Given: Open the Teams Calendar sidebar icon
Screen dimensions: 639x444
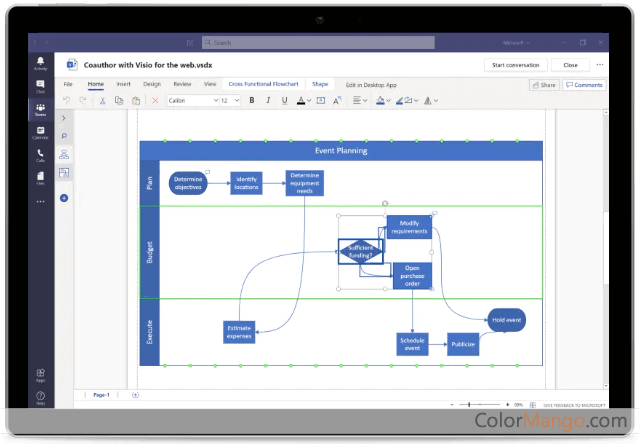Looking at the screenshot, I should [x=40, y=132].
